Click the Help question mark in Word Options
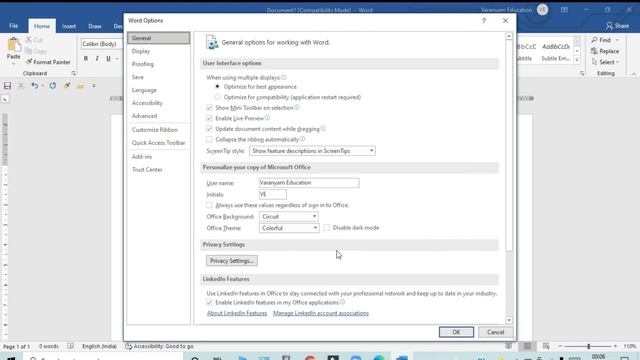640x360 pixels. (484, 20)
